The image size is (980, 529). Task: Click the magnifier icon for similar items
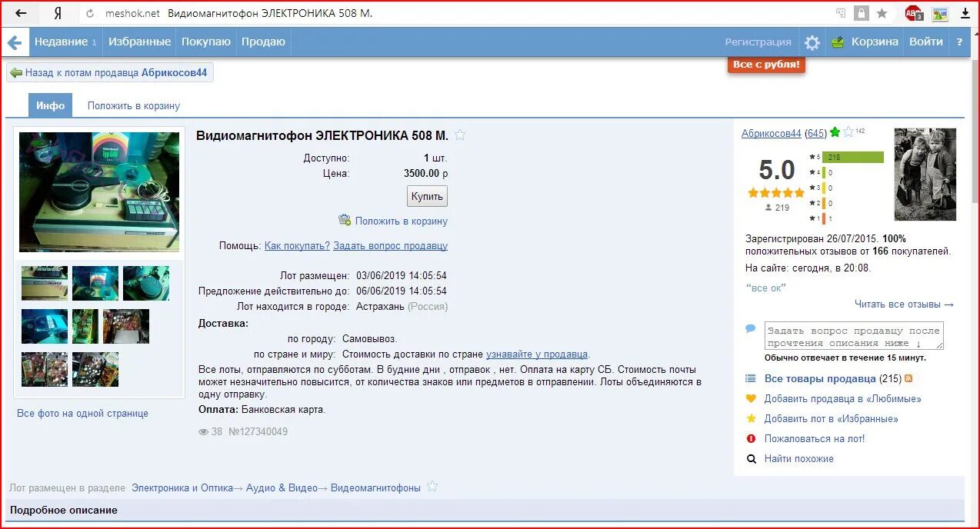click(x=752, y=458)
